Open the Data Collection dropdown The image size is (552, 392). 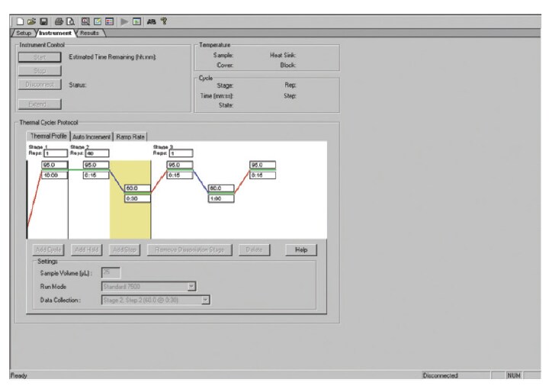click(x=205, y=300)
